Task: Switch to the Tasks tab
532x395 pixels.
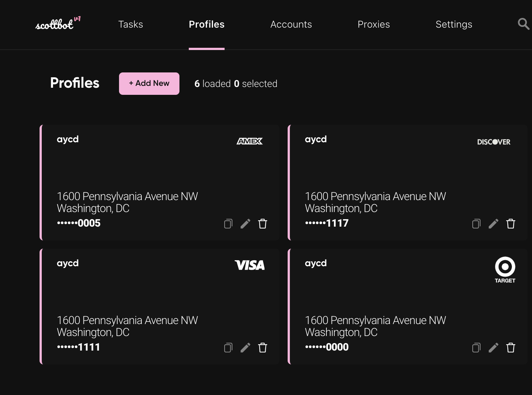Action: (x=131, y=24)
